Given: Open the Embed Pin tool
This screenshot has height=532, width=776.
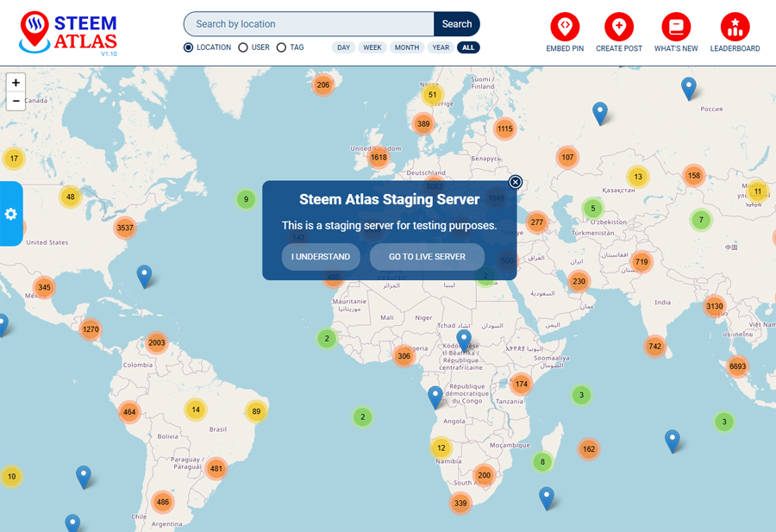Looking at the screenshot, I should pyautogui.click(x=565, y=32).
